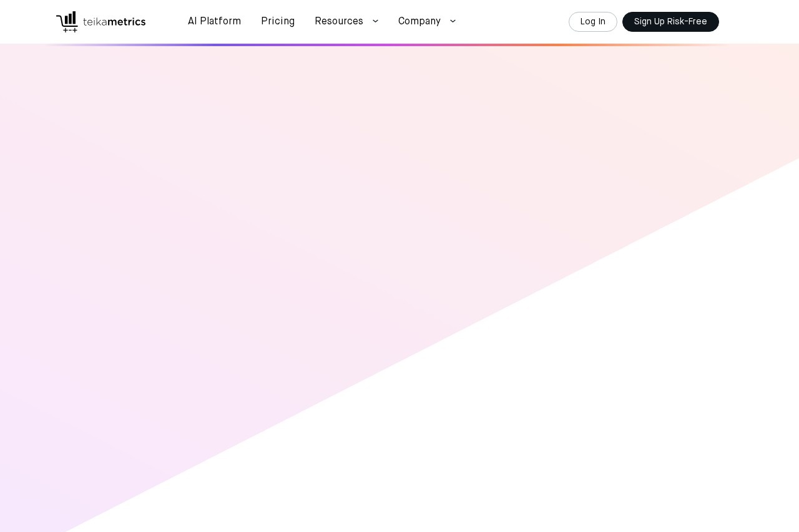The height and width of the screenshot is (532, 799).
Task: Click the cart wheels in the logo
Action: (x=70, y=30)
